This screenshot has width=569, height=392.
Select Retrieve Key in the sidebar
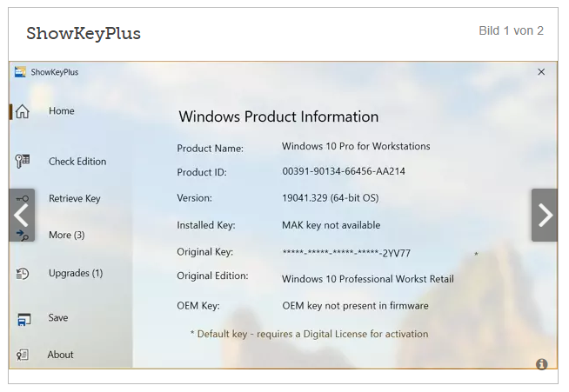click(x=75, y=198)
